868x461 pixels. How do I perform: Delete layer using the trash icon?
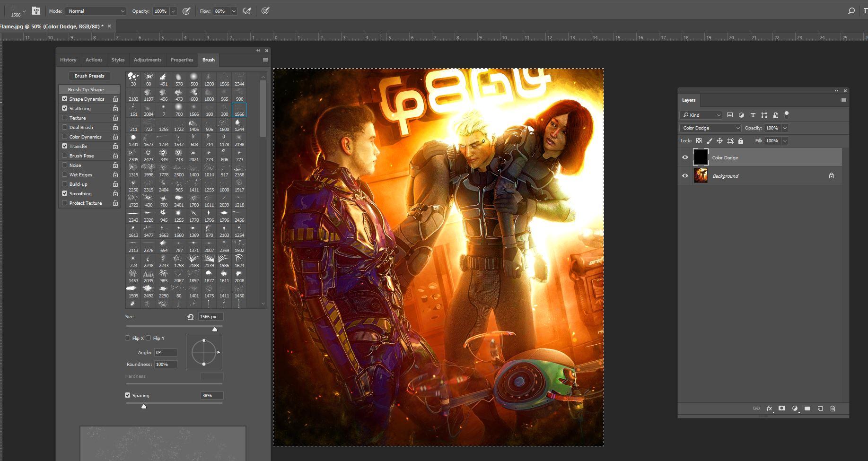point(833,409)
